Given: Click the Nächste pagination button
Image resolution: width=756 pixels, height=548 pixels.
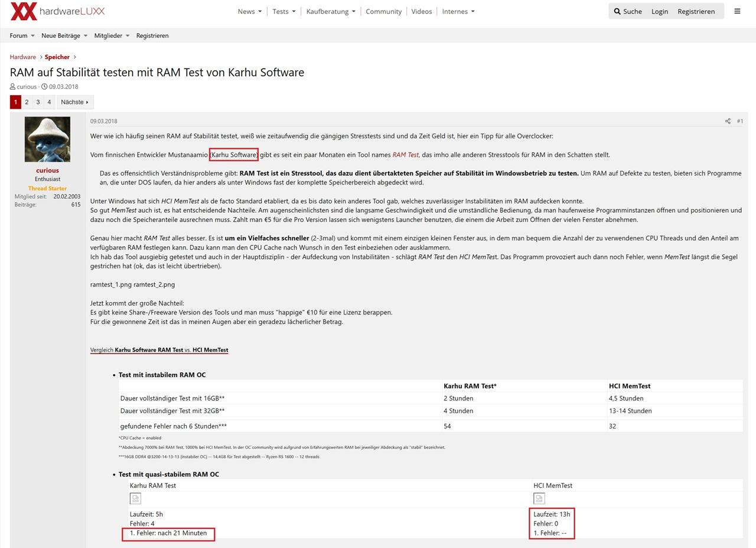Looking at the screenshot, I should tap(75, 102).
